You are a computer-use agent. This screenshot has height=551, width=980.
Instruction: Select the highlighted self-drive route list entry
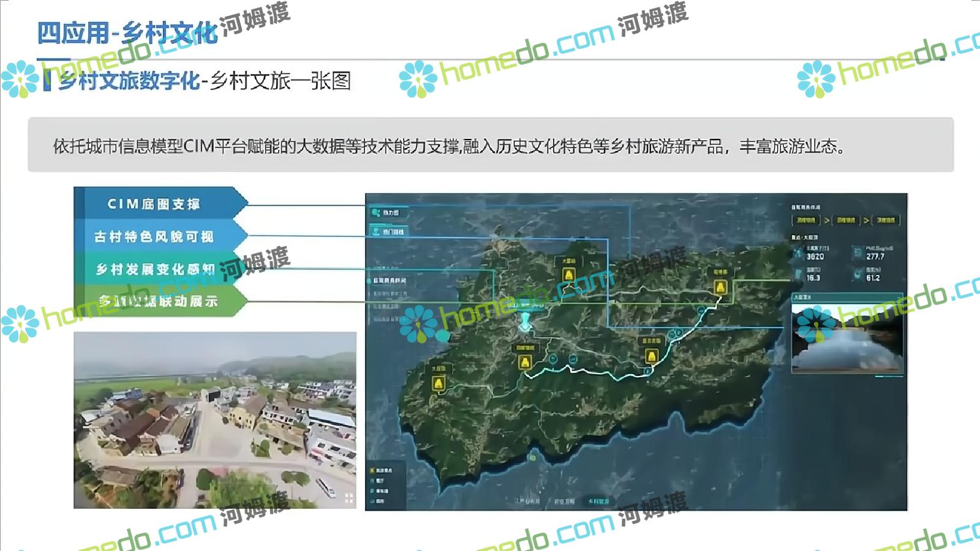390,280
